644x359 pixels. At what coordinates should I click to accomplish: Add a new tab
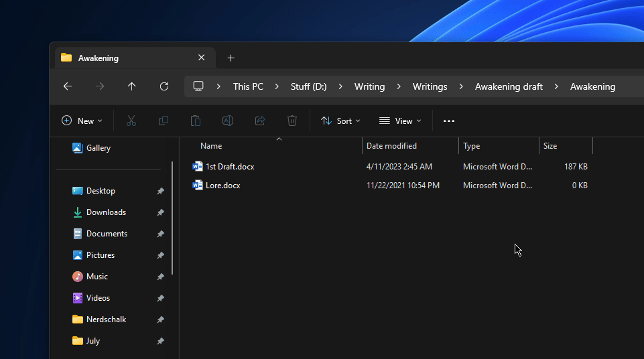(x=231, y=58)
